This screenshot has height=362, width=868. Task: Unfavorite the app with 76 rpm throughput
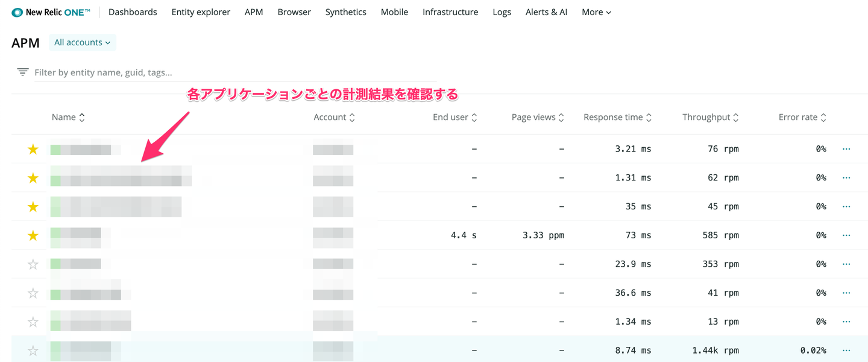33,149
